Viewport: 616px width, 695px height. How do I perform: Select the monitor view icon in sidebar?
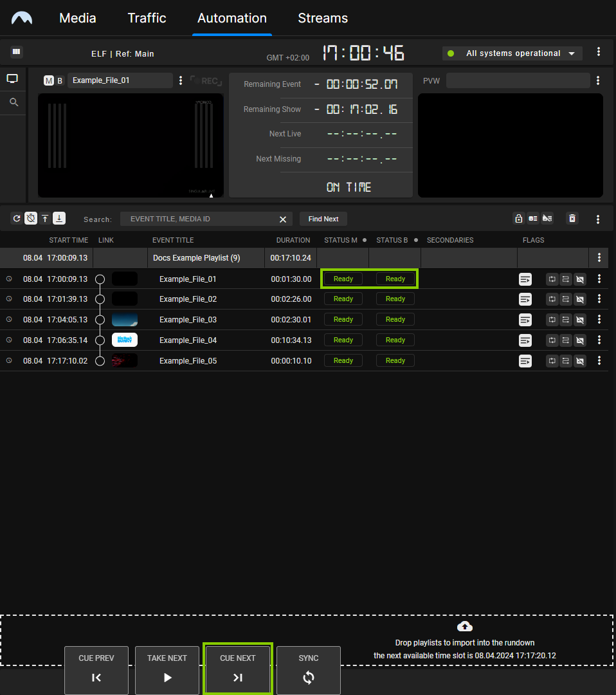point(12,79)
